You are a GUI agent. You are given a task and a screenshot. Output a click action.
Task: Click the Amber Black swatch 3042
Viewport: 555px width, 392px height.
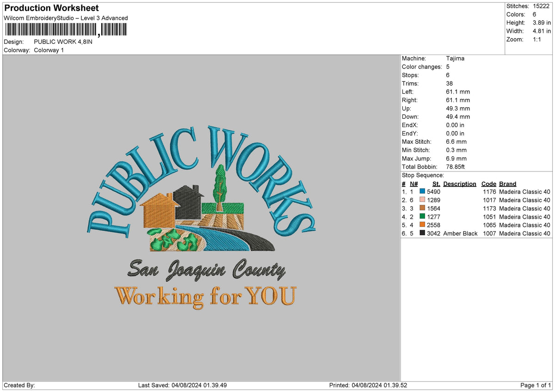pyautogui.click(x=421, y=233)
